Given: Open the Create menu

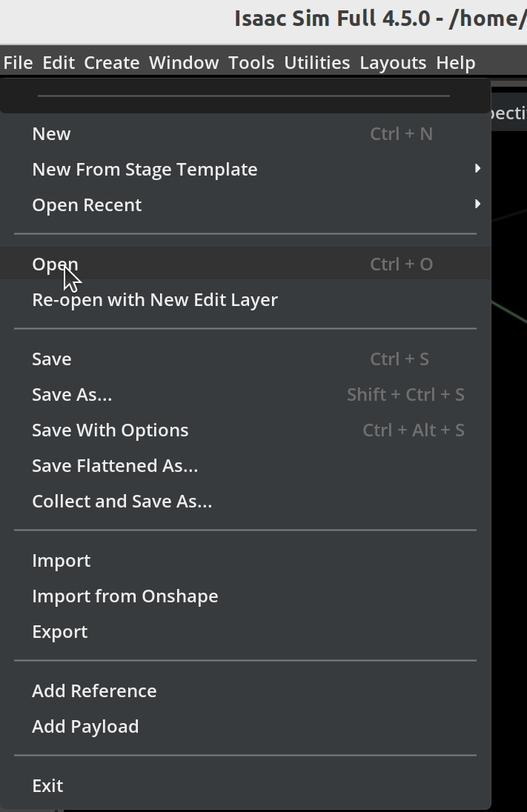Looking at the screenshot, I should coord(112,63).
